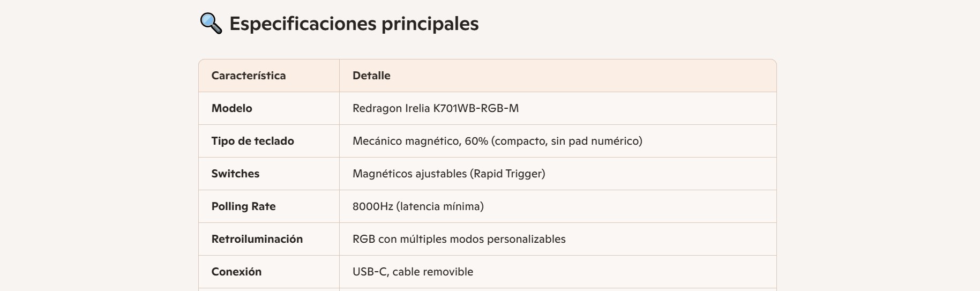The height and width of the screenshot is (291, 980).
Task: Click '(compacto, sin pad numérico)' text
Action: pyautogui.click(x=567, y=141)
